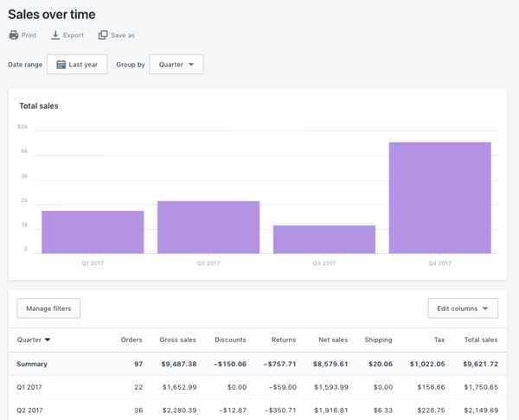Click Q2 2017 orders count 36

click(138, 410)
